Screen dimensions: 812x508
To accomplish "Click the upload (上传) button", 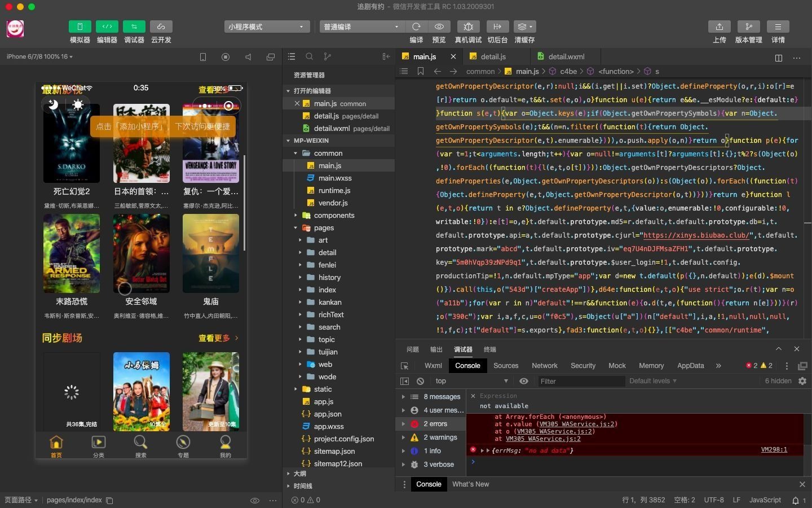I will click(719, 27).
